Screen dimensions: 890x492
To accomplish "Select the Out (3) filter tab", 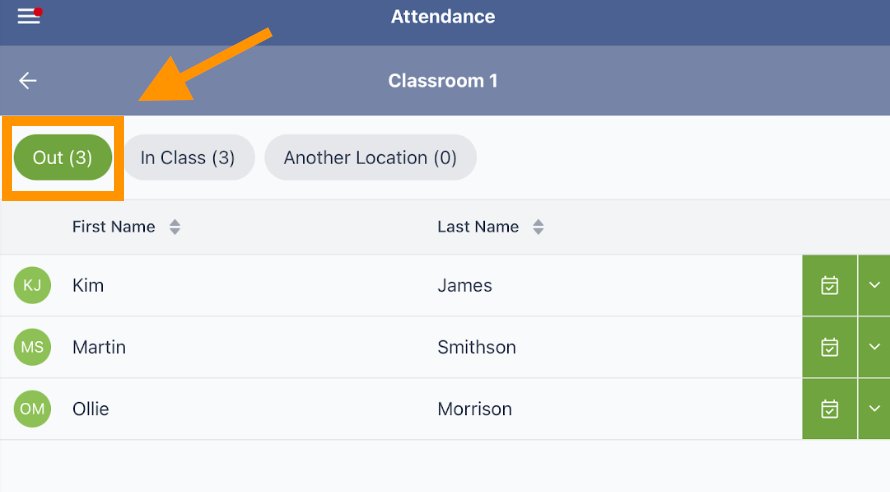I will click(63, 158).
